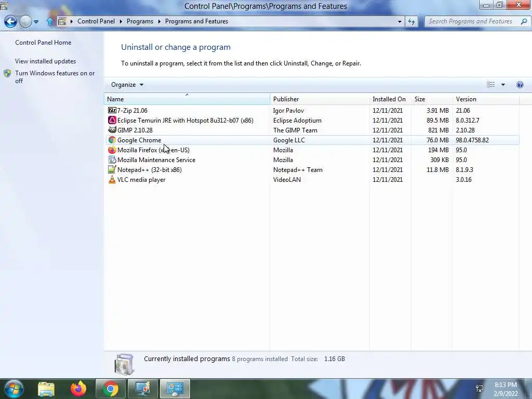Click the Control Panel address bar icon
The image size is (532, 399).
tap(62, 21)
